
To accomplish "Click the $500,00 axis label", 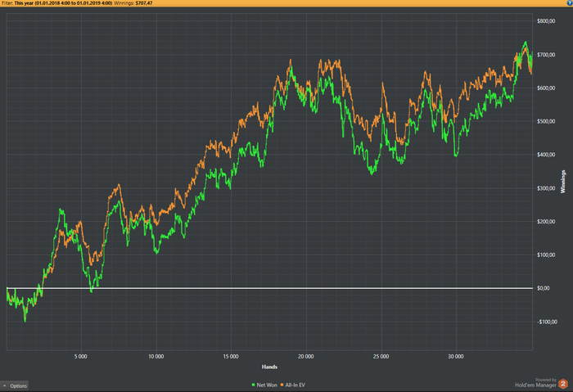I will pos(546,121).
